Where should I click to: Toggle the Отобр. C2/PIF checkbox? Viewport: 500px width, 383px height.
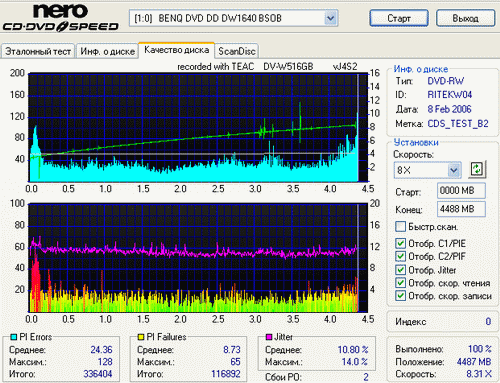400,256
